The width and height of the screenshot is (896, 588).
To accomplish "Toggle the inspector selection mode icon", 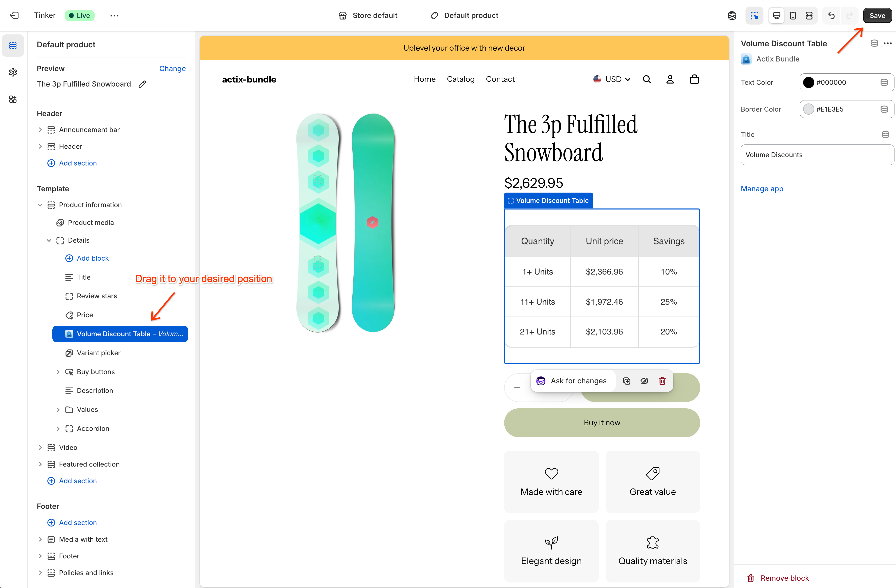I will (754, 15).
